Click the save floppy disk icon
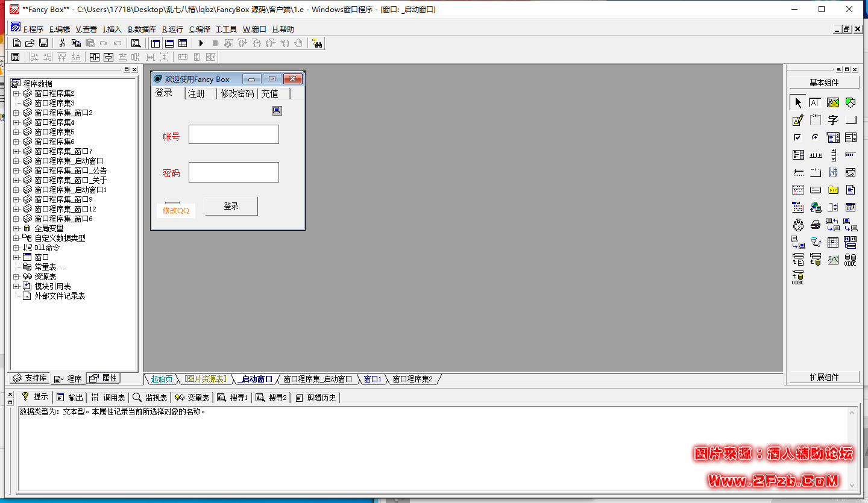 click(43, 43)
